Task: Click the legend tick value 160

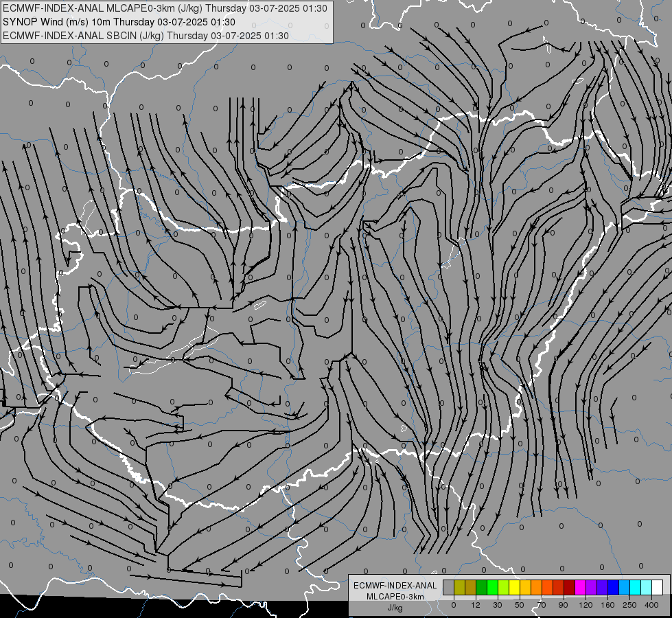Action: [x=607, y=605]
